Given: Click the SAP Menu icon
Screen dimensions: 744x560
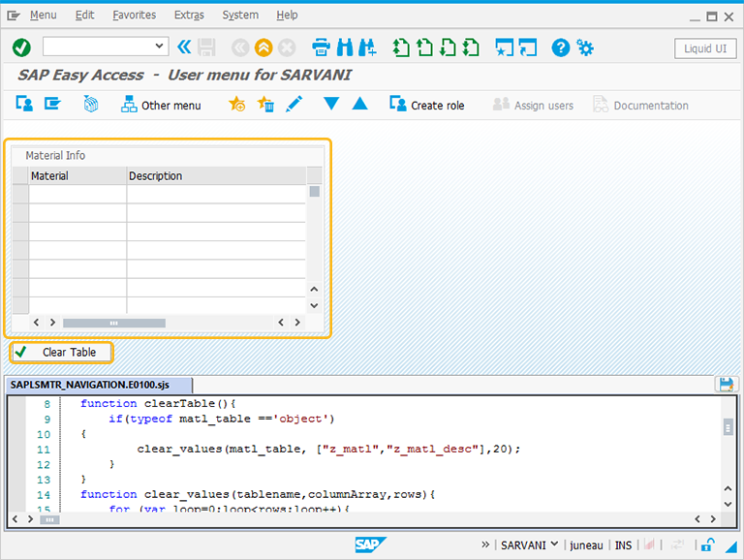Looking at the screenshot, I should (x=52, y=104).
